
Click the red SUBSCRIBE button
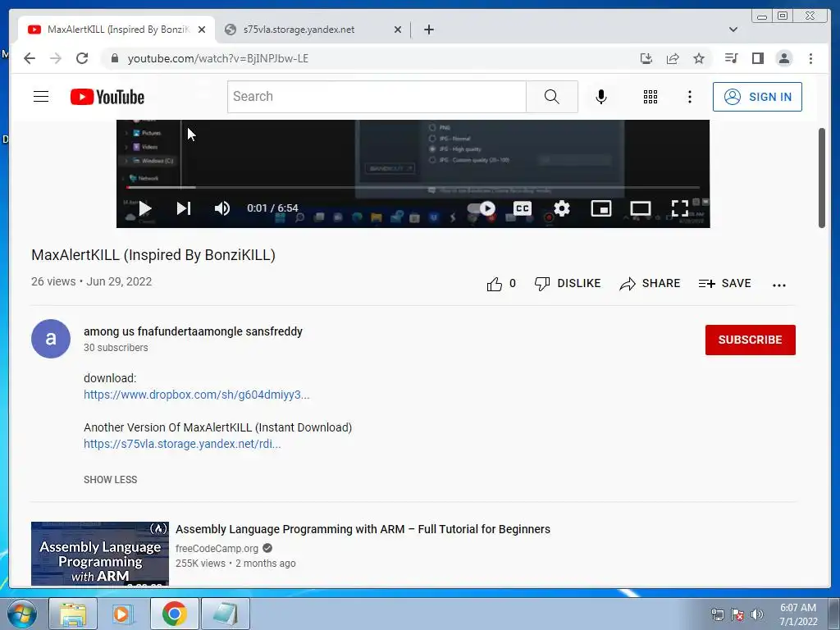[x=750, y=340]
